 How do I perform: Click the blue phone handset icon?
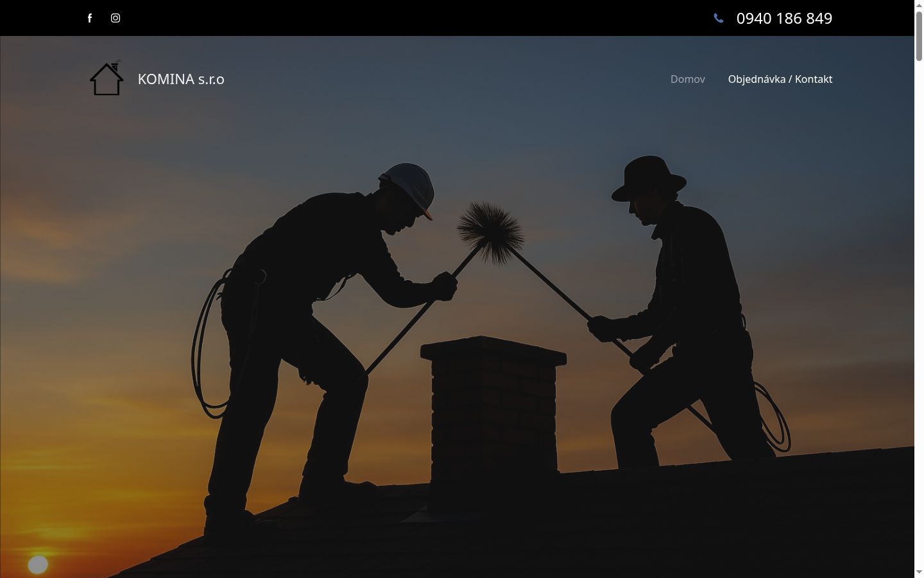pyautogui.click(x=719, y=18)
